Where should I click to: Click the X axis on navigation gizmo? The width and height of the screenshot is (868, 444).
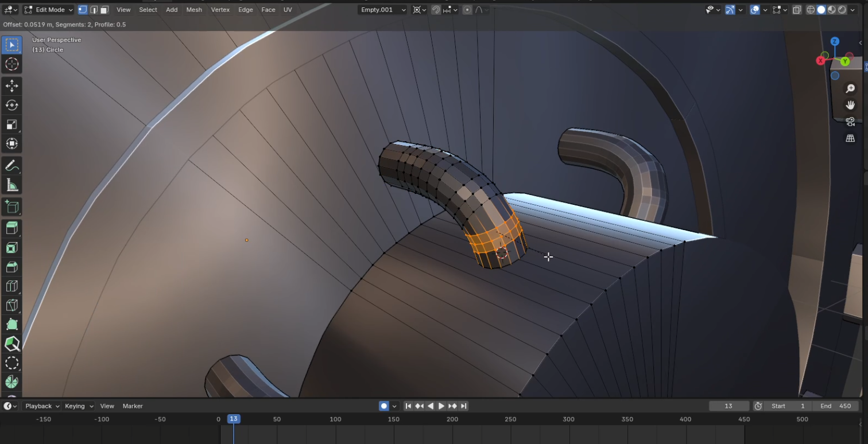821,60
